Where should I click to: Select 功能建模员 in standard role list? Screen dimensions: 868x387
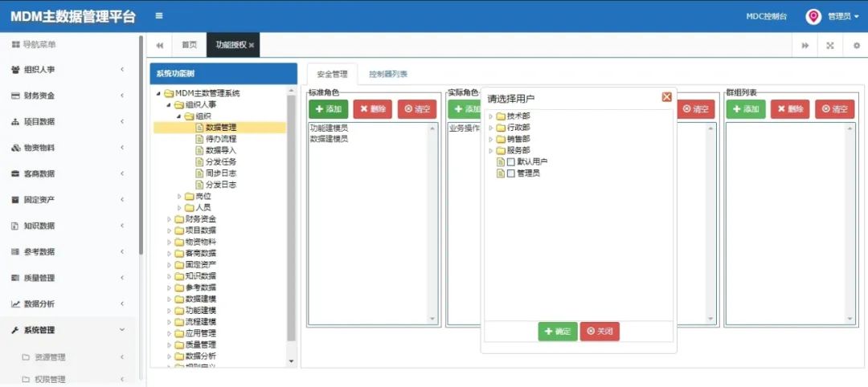[x=329, y=128]
